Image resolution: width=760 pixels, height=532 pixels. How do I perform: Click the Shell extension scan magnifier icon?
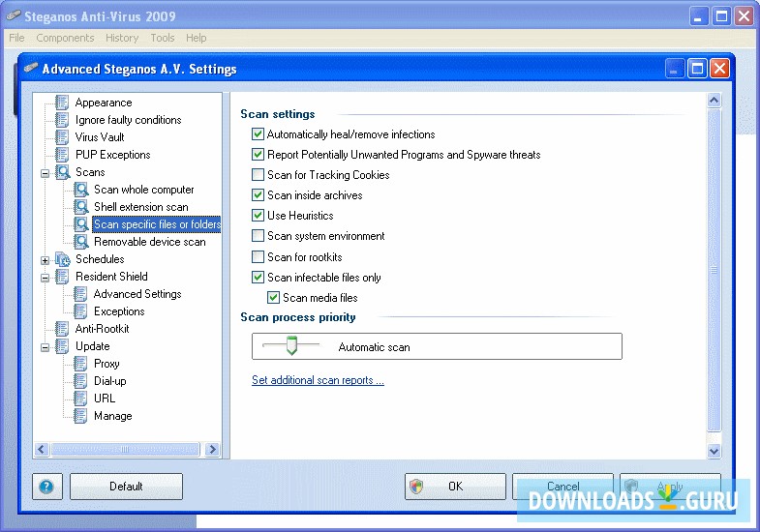tap(81, 207)
